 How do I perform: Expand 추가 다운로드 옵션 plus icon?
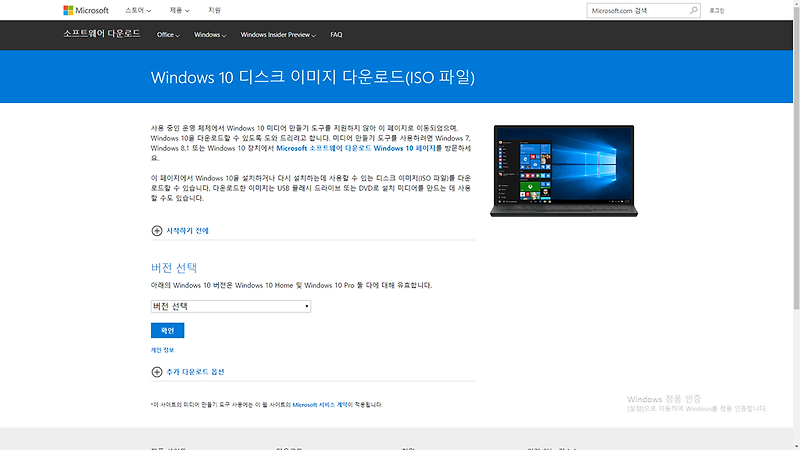coord(157,372)
